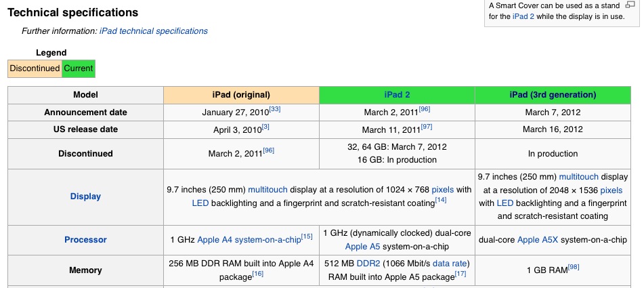Open multitouch link in 2048 × 1536 cell
The height and width of the screenshot is (288, 644).
579,177
